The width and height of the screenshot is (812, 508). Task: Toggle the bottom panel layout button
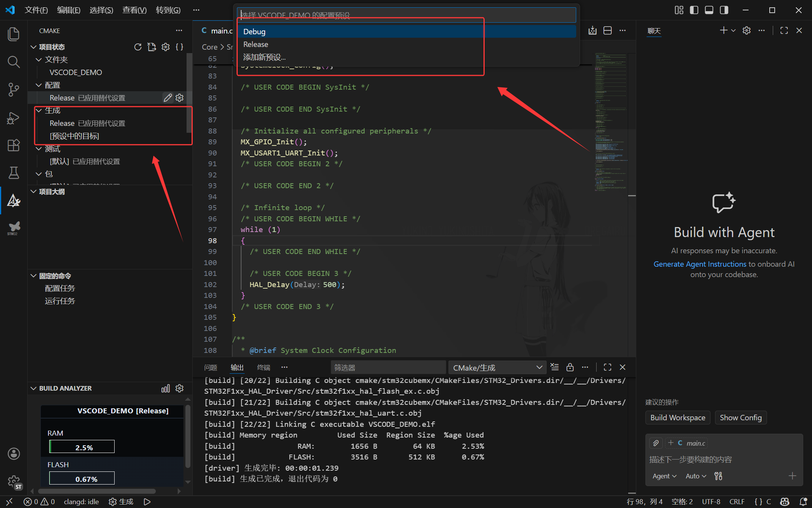[x=709, y=10]
